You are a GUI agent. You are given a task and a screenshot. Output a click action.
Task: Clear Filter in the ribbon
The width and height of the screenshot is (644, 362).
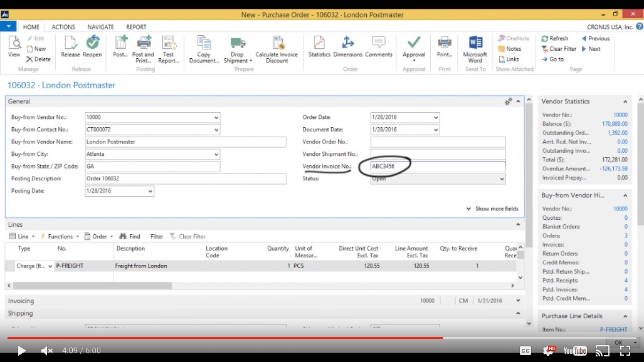point(559,48)
